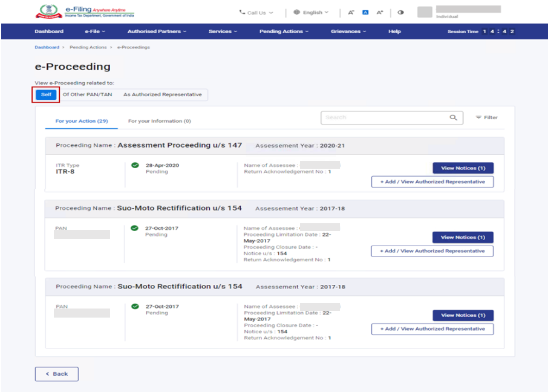Switch to Of Other PAN/TAN view
Image resolution: width=548 pixels, height=392 pixels.
click(x=87, y=95)
